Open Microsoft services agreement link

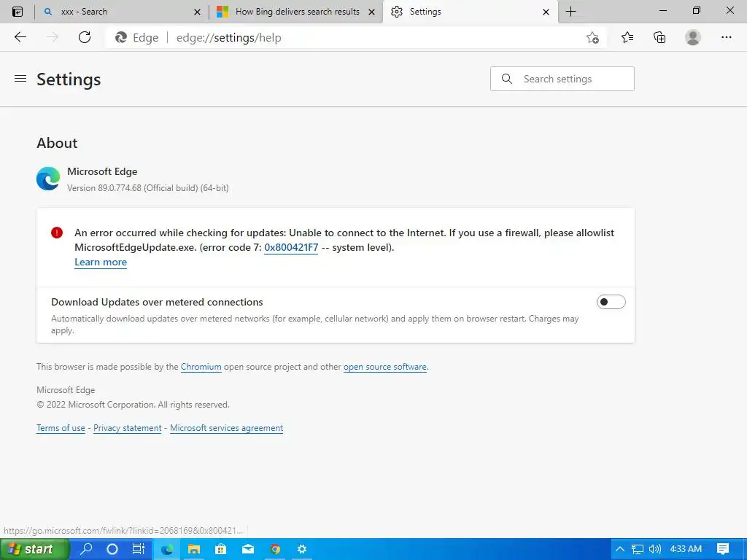tap(226, 427)
